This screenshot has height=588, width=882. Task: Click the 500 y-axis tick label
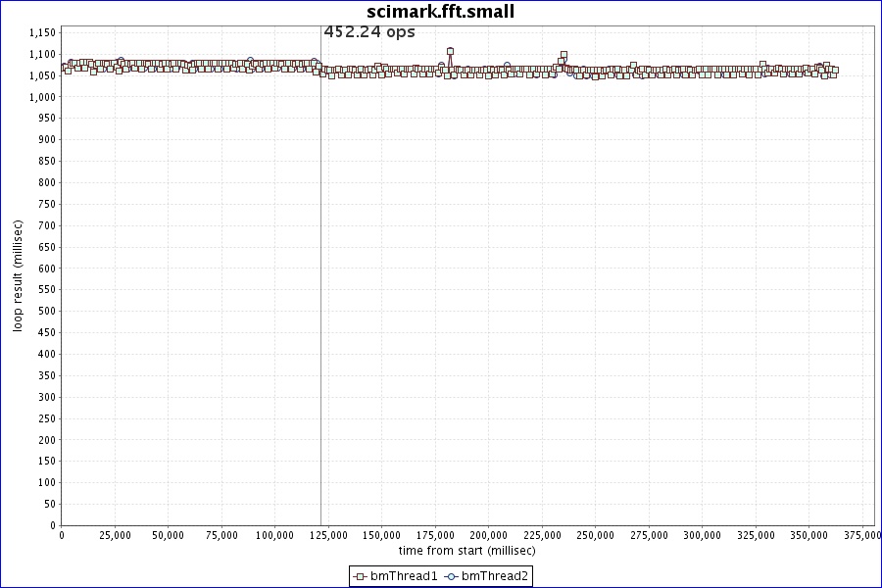point(47,311)
